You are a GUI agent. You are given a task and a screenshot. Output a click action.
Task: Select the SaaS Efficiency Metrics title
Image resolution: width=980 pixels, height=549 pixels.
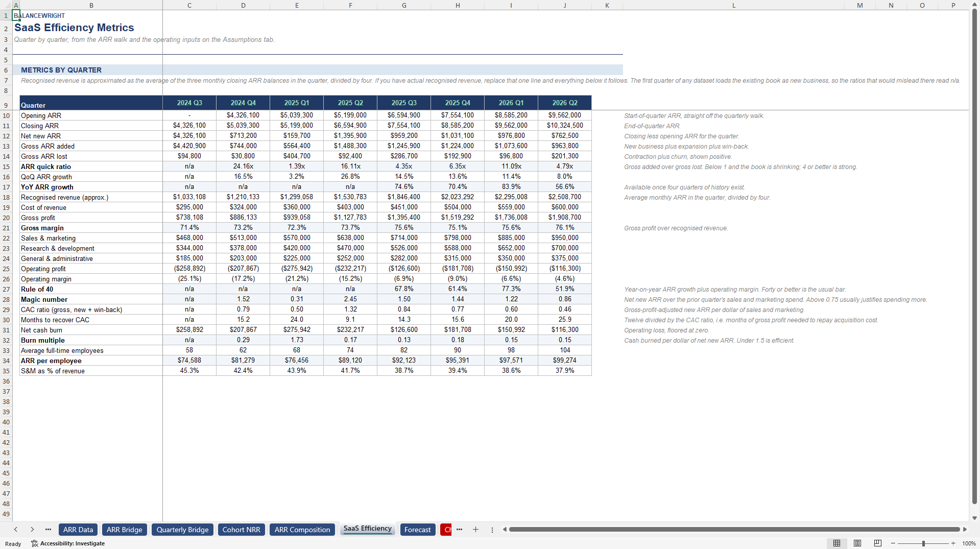(x=74, y=28)
